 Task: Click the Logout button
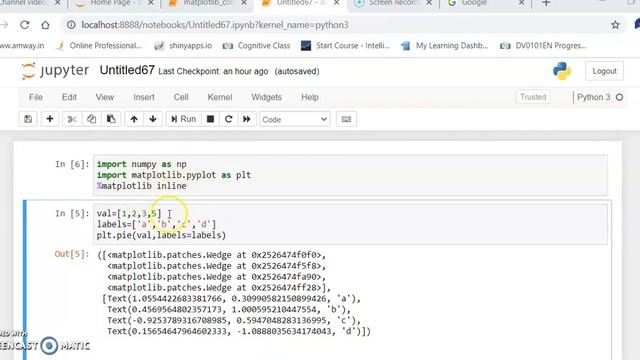click(604, 71)
